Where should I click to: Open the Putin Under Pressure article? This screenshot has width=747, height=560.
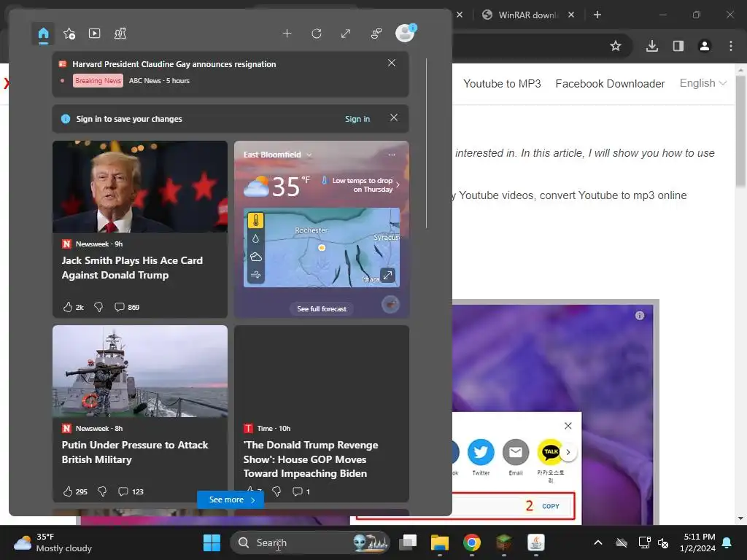click(135, 452)
